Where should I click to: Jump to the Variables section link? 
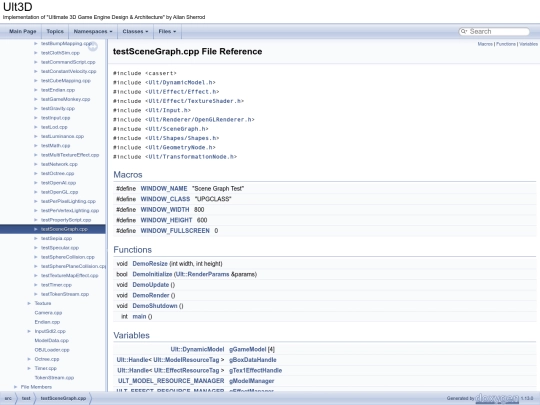[528, 44]
